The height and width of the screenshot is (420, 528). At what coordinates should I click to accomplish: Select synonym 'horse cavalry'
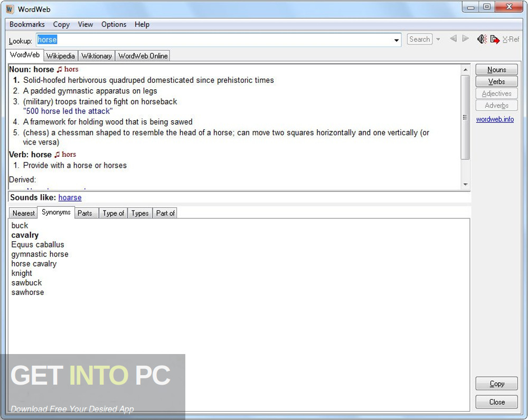coord(34,264)
